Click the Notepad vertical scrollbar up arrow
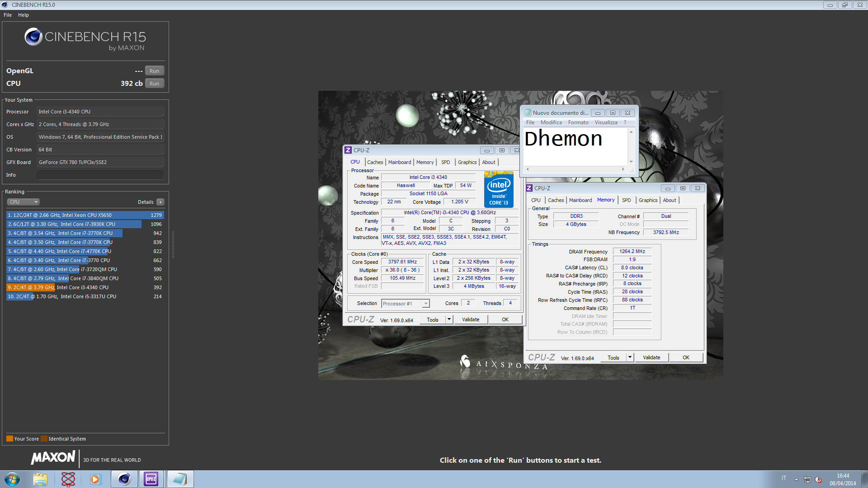The image size is (868, 488). [x=631, y=132]
